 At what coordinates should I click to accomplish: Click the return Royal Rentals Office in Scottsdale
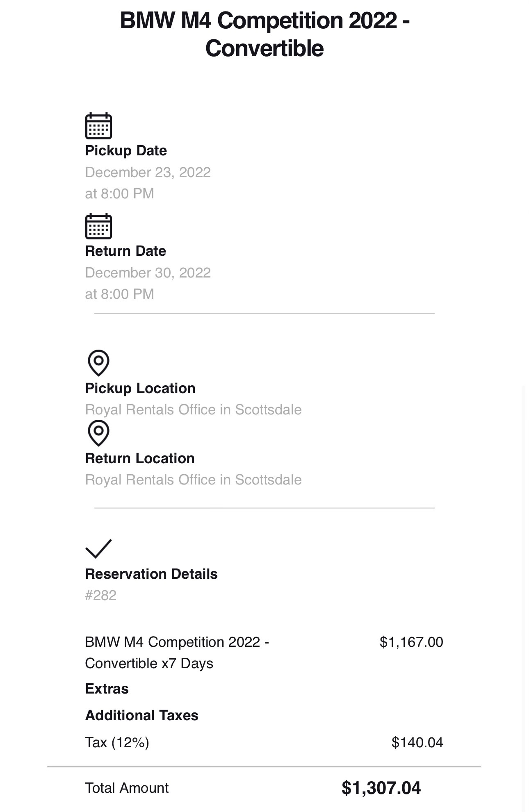pyautogui.click(x=193, y=480)
